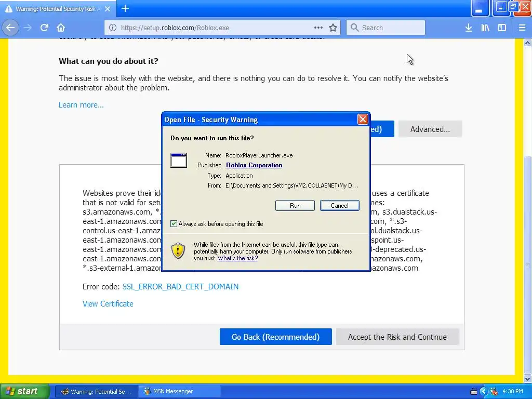Click the application file icon in dialog
This screenshot has height=399, width=532.
179,160
